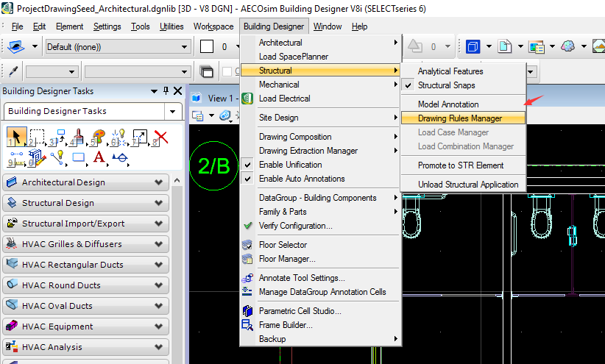This screenshot has width=605, height=364.
Task: Select the Element Selection arrow tool
Action: [x=16, y=137]
